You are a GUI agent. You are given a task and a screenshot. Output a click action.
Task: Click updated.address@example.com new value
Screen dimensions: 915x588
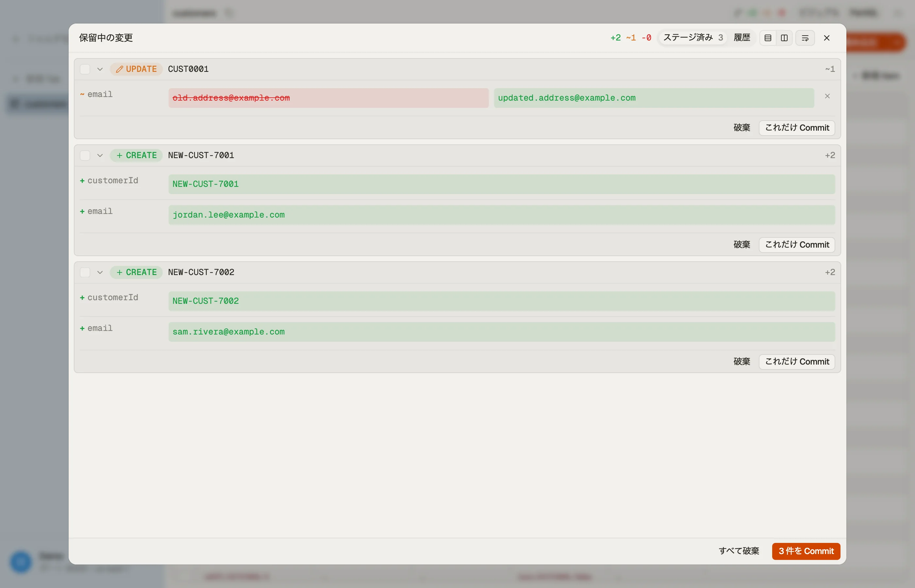coord(654,98)
